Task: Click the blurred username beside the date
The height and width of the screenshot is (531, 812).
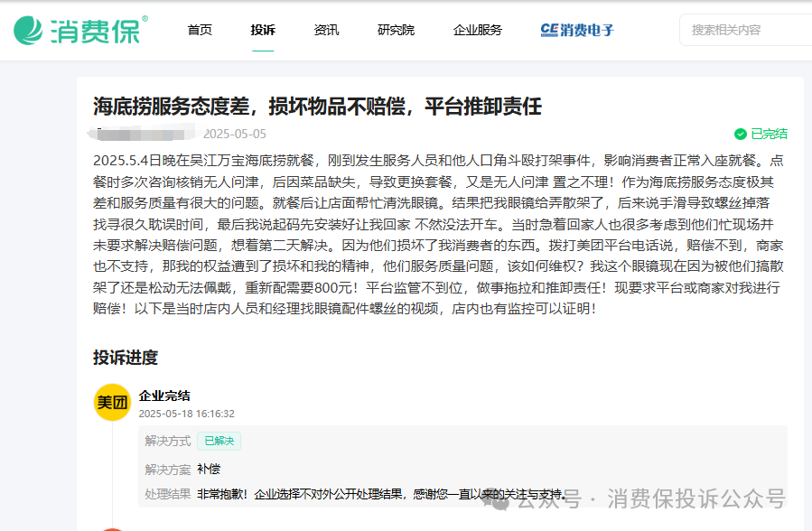Action: coord(142,133)
